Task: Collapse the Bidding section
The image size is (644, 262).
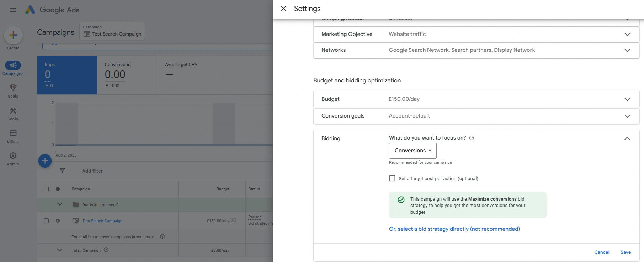Action: pos(627,138)
